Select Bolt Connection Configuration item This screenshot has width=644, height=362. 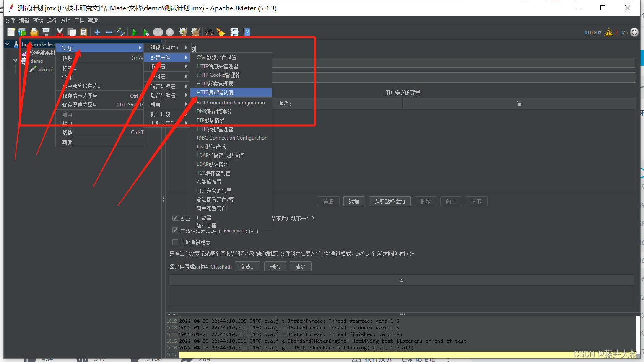tap(231, 103)
